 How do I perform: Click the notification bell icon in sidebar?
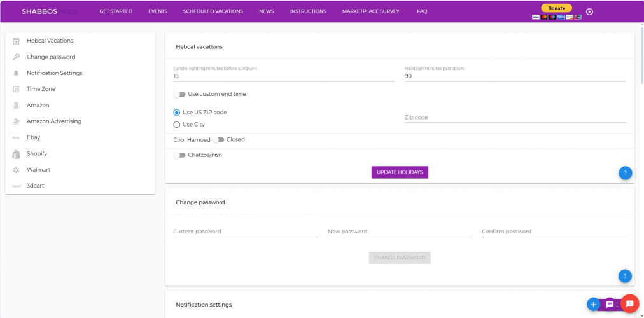pyautogui.click(x=16, y=73)
